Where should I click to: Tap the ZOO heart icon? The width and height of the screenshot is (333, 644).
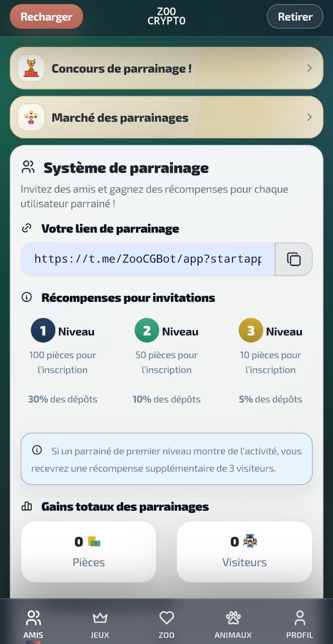166,617
